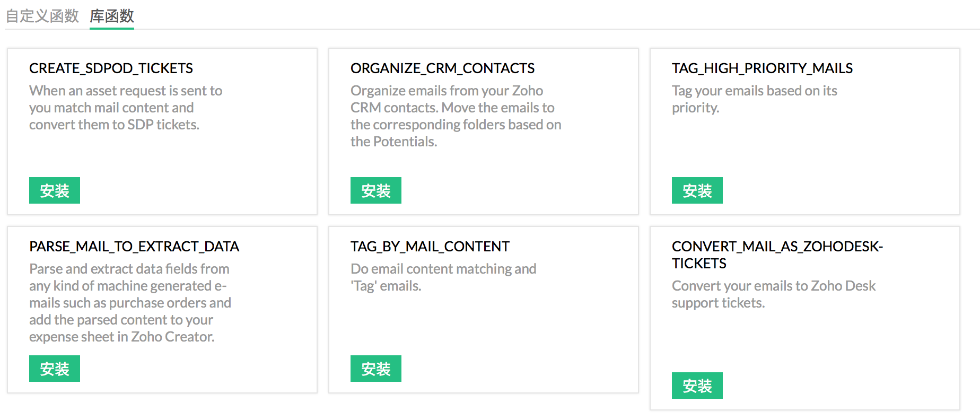
Task: Click the CREATE_SDPOD_TICKETS title
Action: [x=111, y=68]
